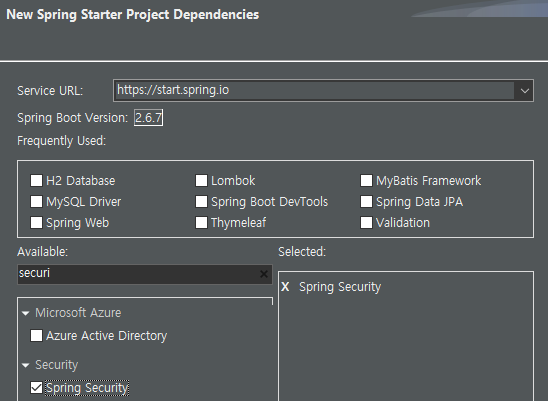
Task: Remove Spring Security from Selected list via X
Action: (285, 287)
